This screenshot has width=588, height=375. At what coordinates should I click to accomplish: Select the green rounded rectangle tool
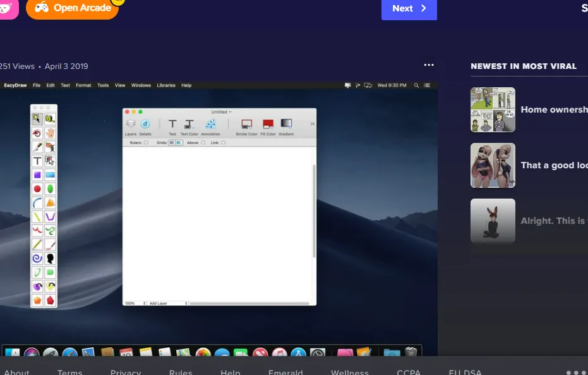pos(51,273)
